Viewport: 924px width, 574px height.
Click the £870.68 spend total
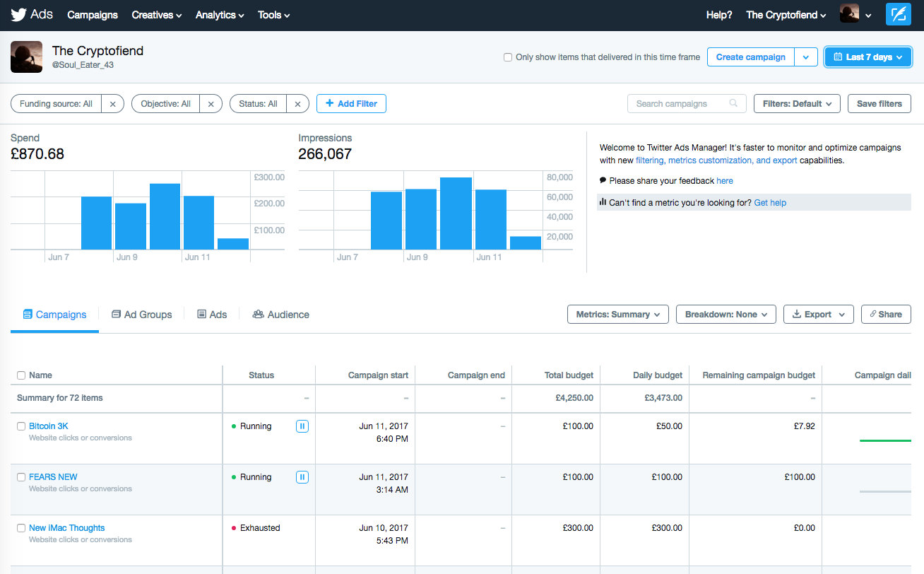point(37,154)
